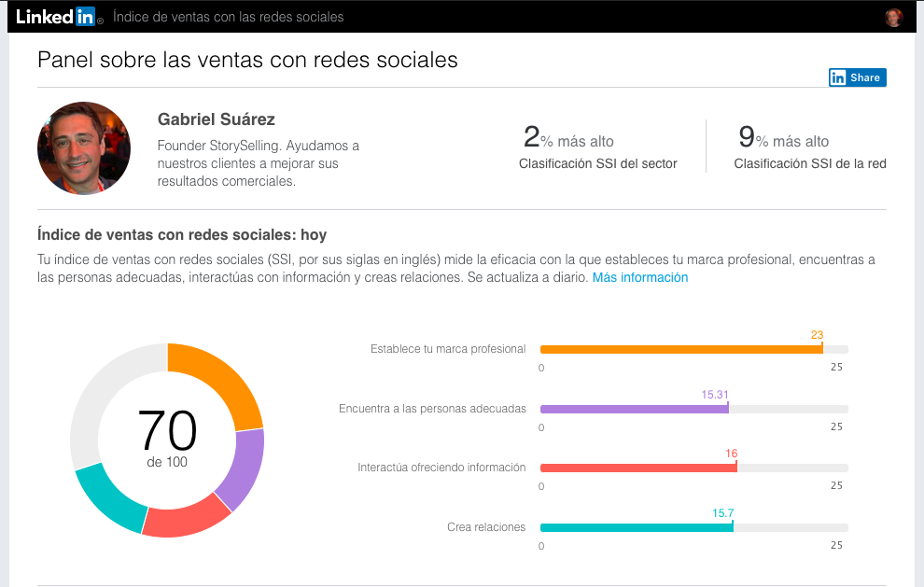Image resolution: width=924 pixels, height=587 pixels.
Task: Click the '9% más alto' ranking value
Action: [784, 137]
